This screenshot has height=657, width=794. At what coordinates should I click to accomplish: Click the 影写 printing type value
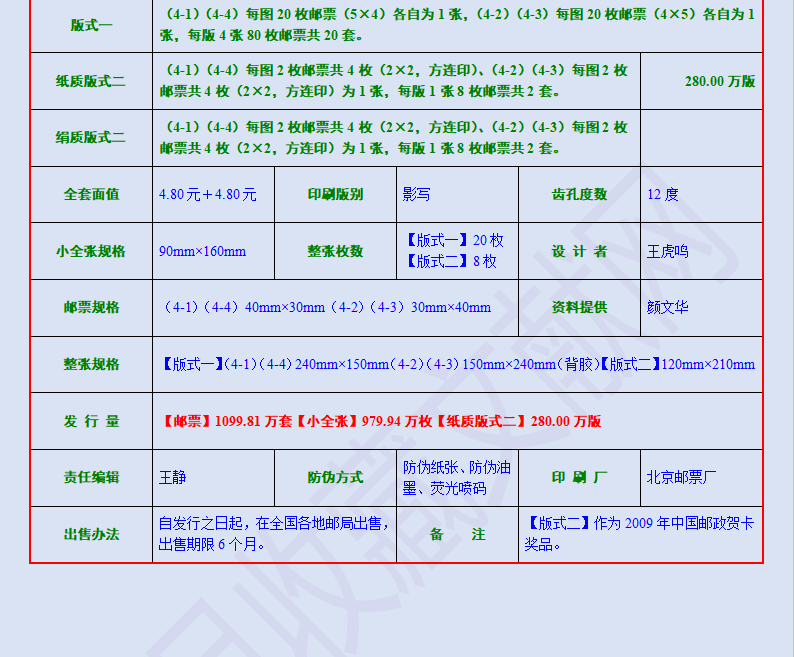[417, 194]
